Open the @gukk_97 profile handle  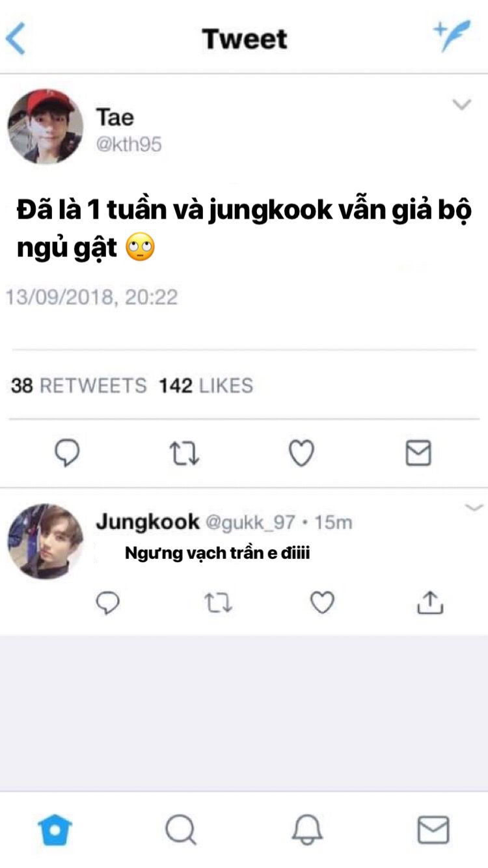pyautogui.click(x=251, y=522)
